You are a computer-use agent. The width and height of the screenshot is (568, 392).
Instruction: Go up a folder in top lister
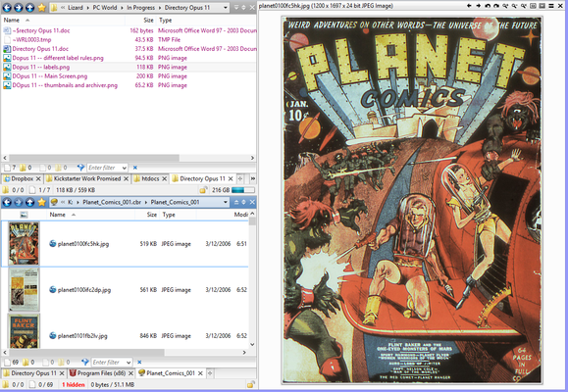(29, 7)
